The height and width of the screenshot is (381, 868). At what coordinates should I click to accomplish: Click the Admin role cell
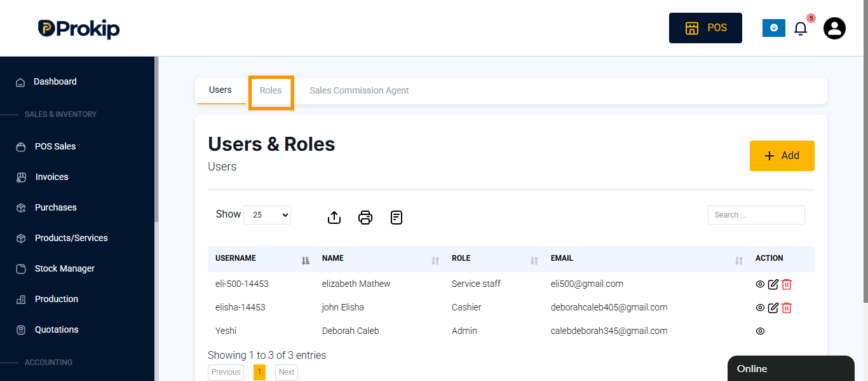464,331
